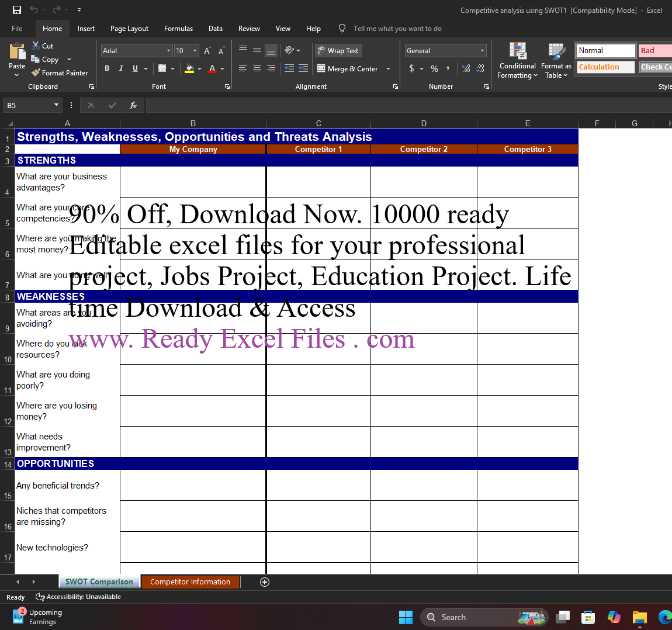Add a new sheet with plus button
Viewport: 672px width, 630px height.
tap(265, 582)
